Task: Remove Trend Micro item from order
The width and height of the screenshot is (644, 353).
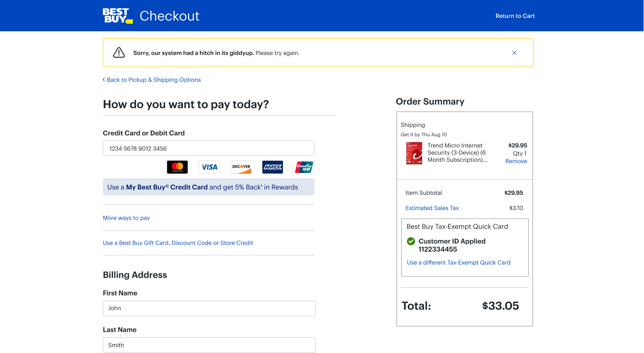Action: pyautogui.click(x=516, y=161)
